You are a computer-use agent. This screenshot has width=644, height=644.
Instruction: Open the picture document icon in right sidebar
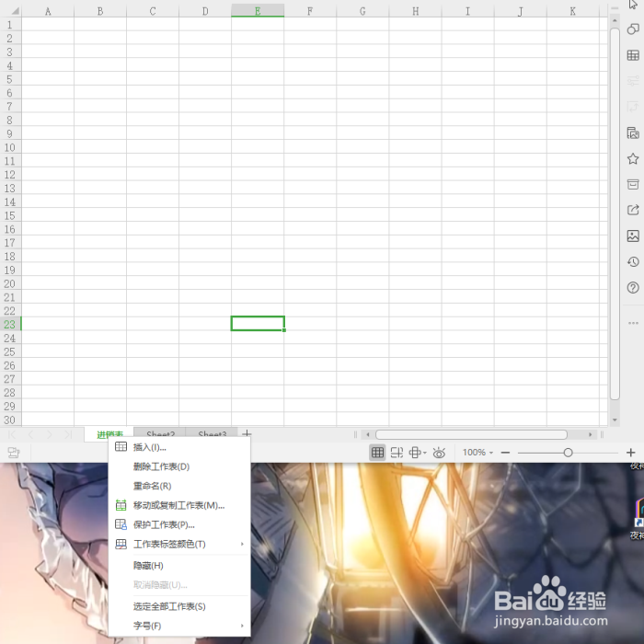[x=633, y=133]
